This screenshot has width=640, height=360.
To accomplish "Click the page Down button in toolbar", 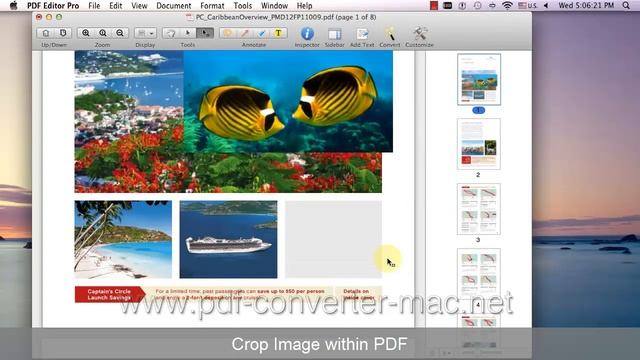I will point(63,33).
